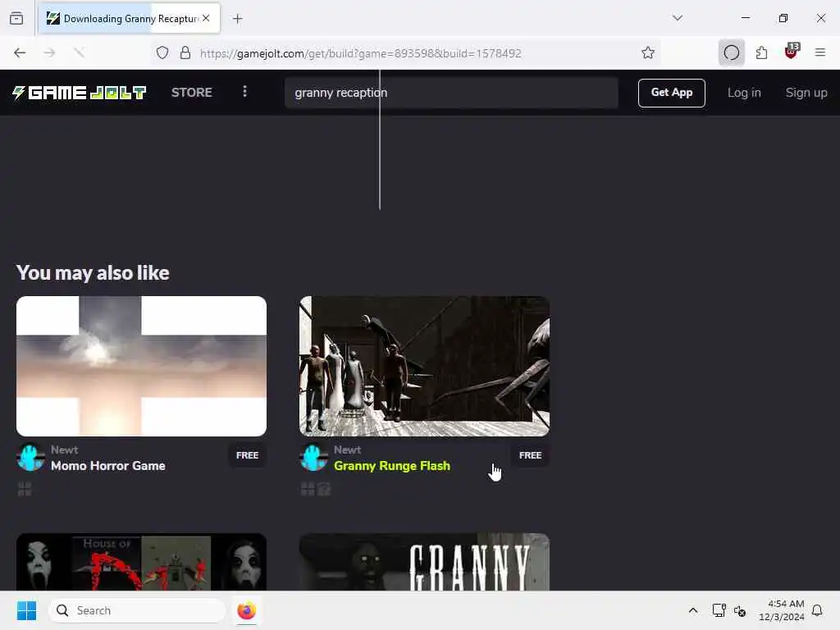This screenshot has height=630, width=840.
Task: Click the FREE badge on Momo Horror Game
Action: pos(247,454)
